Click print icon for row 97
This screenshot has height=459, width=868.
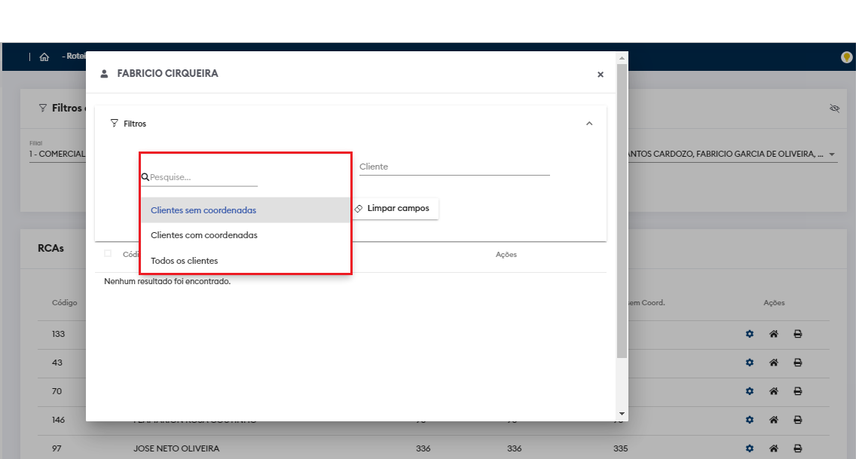click(x=798, y=448)
